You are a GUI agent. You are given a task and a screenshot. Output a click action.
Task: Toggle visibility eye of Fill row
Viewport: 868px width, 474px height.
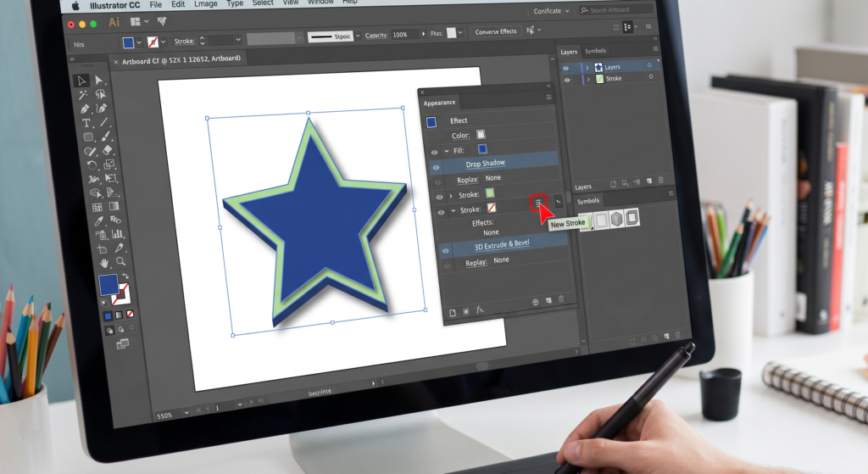434,153
